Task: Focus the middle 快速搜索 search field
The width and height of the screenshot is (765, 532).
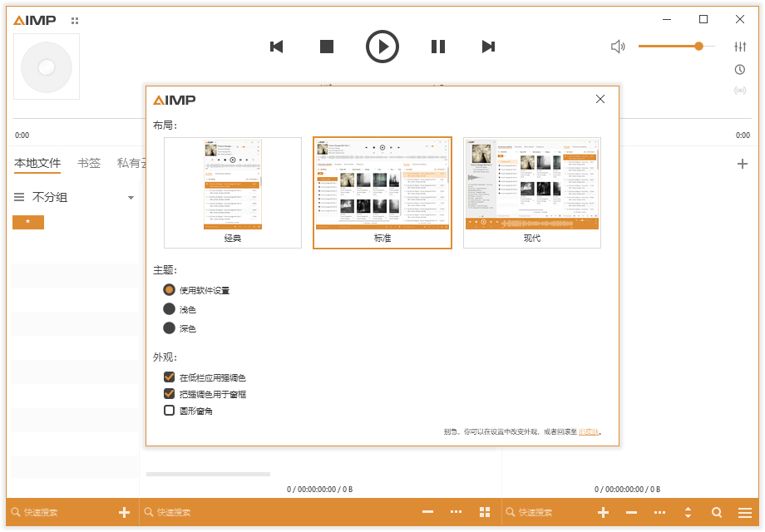Action: 278,513
